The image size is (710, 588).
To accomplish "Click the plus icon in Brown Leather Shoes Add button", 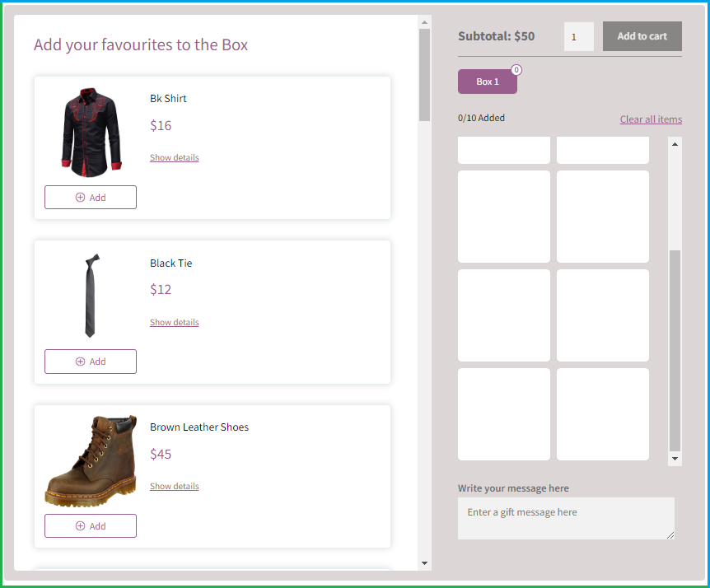I will 80,525.
